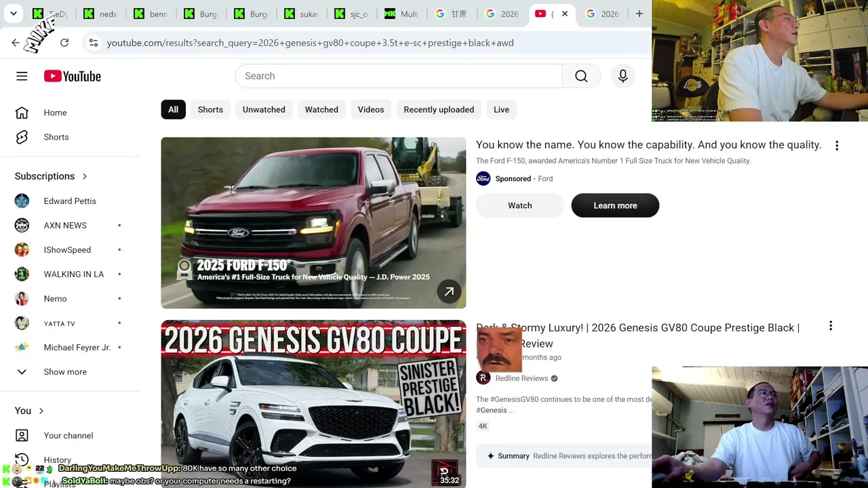Screen dimensions: 868x488
Task: Submit search with magnifier button
Action: coord(581,76)
